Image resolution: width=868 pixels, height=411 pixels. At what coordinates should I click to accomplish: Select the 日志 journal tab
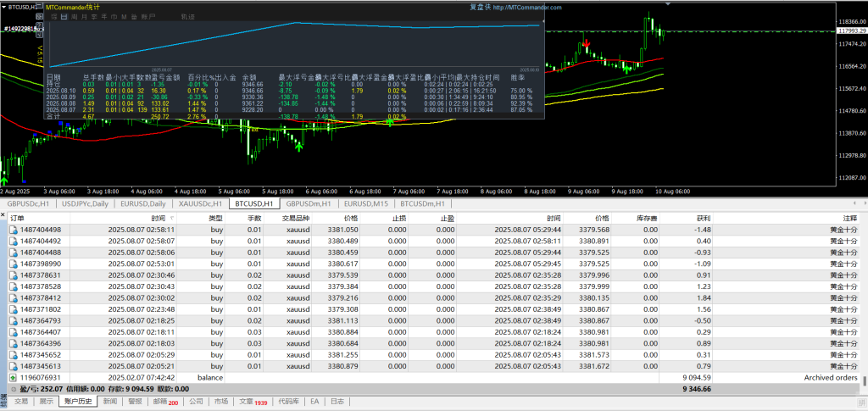click(337, 402)
